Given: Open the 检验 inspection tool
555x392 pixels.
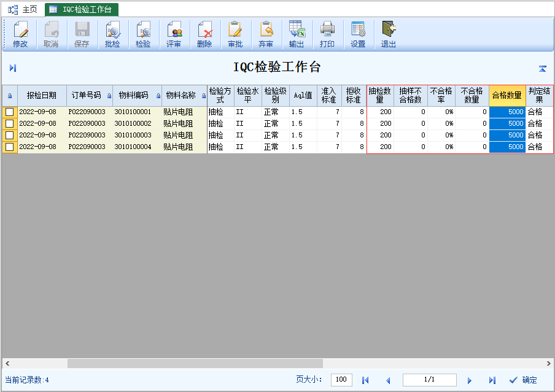Looking at the screenshot, I should coord(143,34).
